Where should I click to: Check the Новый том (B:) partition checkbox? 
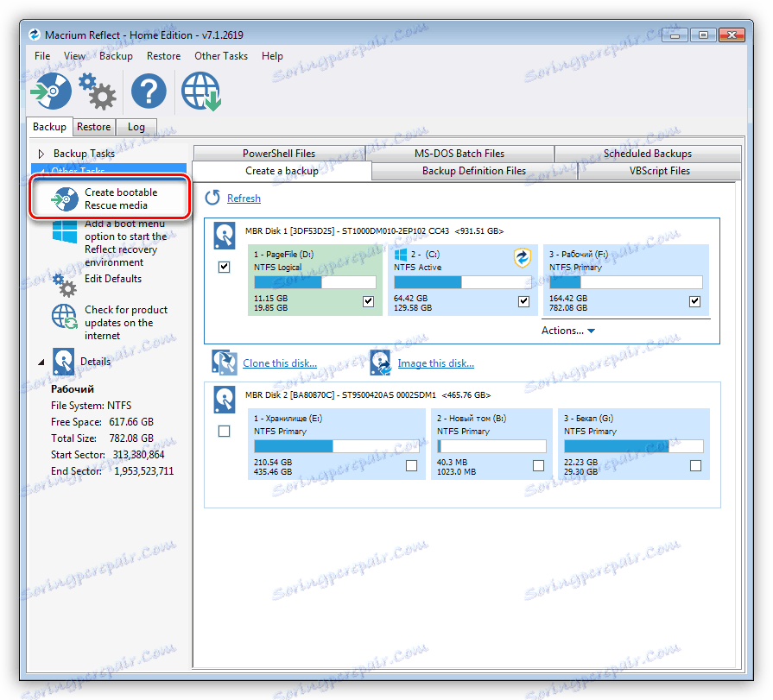coord(539,465)
